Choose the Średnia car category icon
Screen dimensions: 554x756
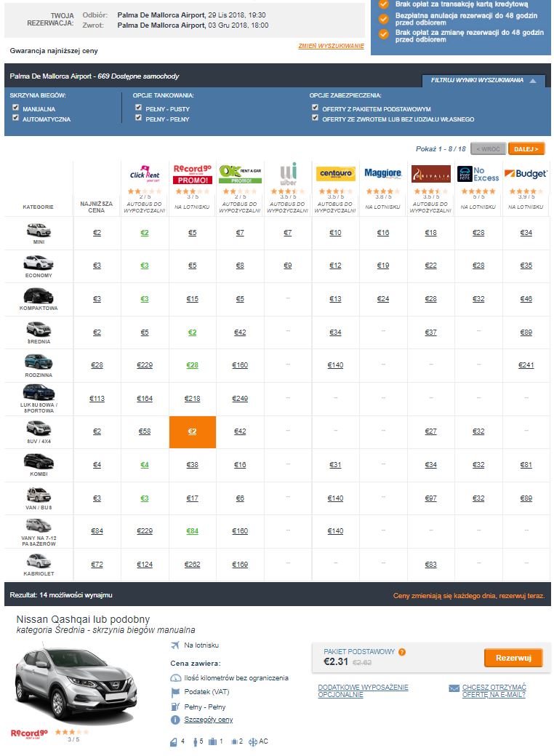[x=39, y=330]
